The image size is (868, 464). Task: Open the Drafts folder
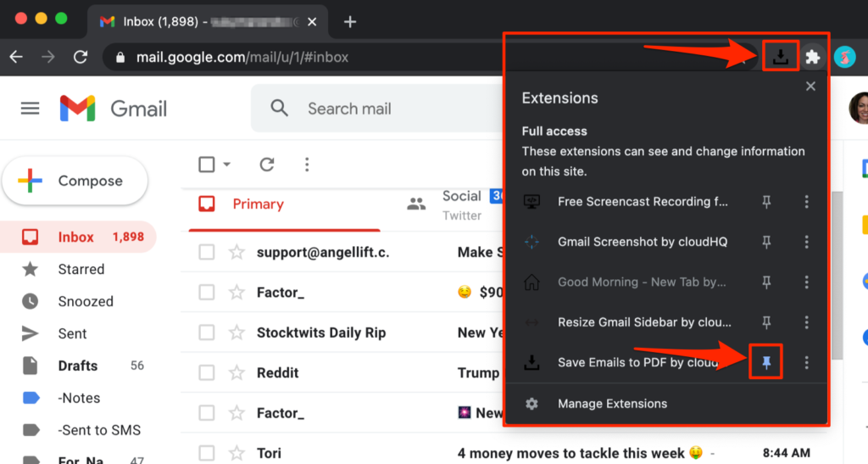78,366
